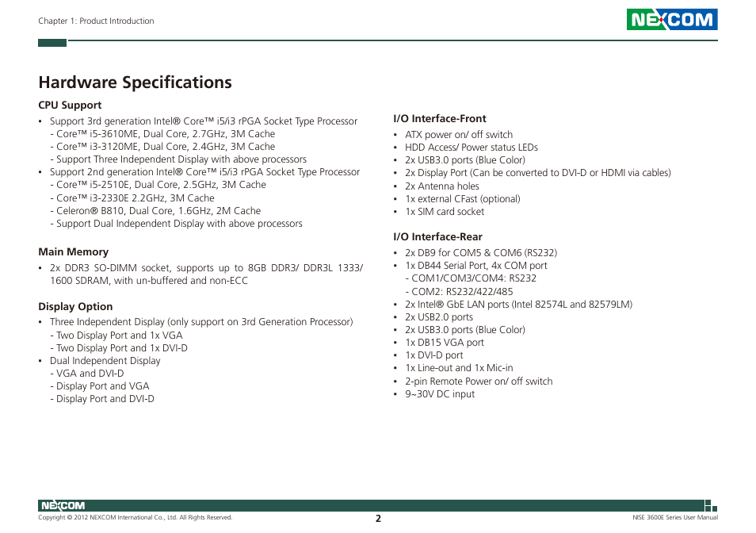The width and height of the screenshot is (756, 533).
Task: Click the NEXCOM logo in the header
Action: pos(672,19)
